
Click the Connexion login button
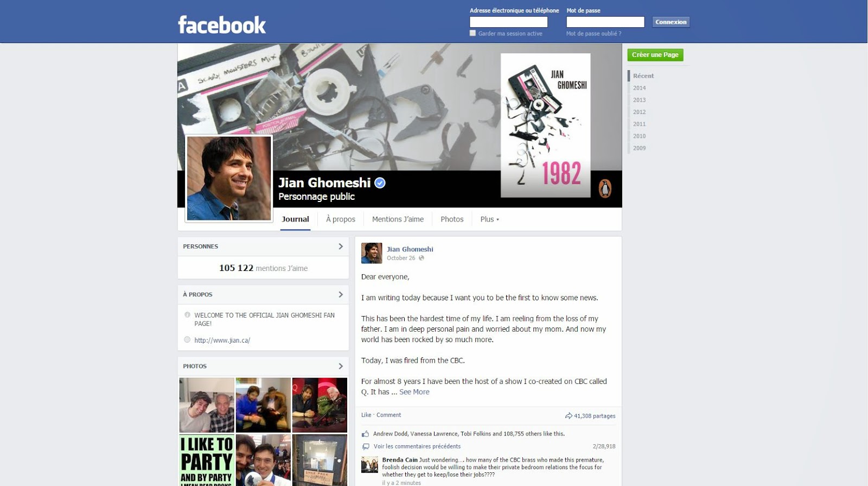[671, 22]
